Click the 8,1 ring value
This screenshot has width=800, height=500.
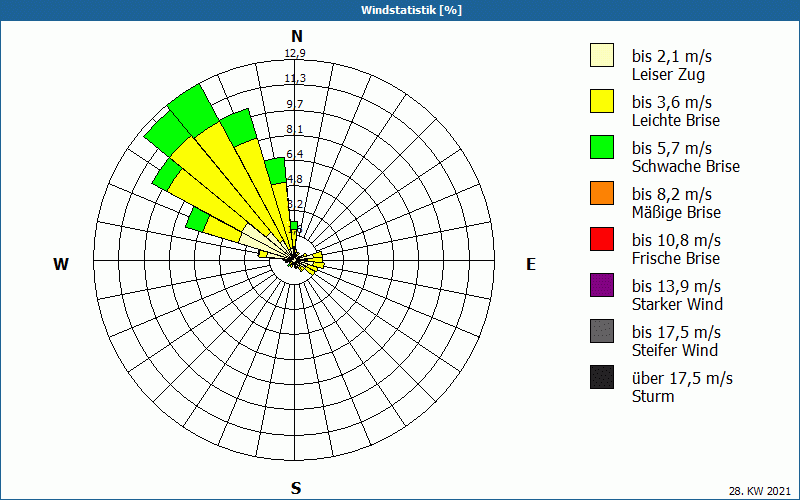295,129
